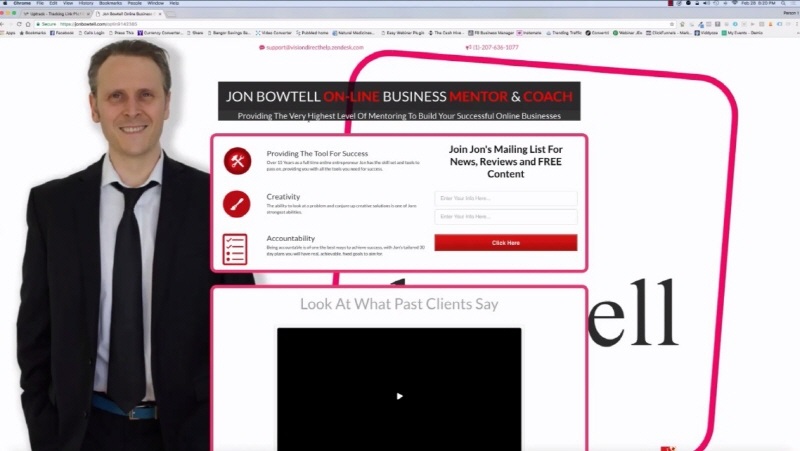Focus the first mailing list input field
Viewport: 800px width, 451px height.
click(x=506, y=198)
